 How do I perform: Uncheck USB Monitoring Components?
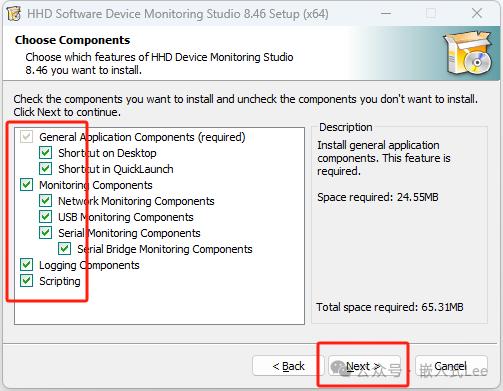pyautogui.click(x=45, y=217)
